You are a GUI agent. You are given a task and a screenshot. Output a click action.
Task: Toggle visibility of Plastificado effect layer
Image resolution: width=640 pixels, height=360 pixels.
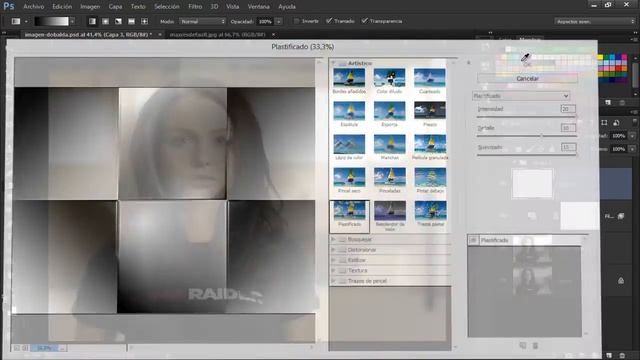[x=473, y=240]
